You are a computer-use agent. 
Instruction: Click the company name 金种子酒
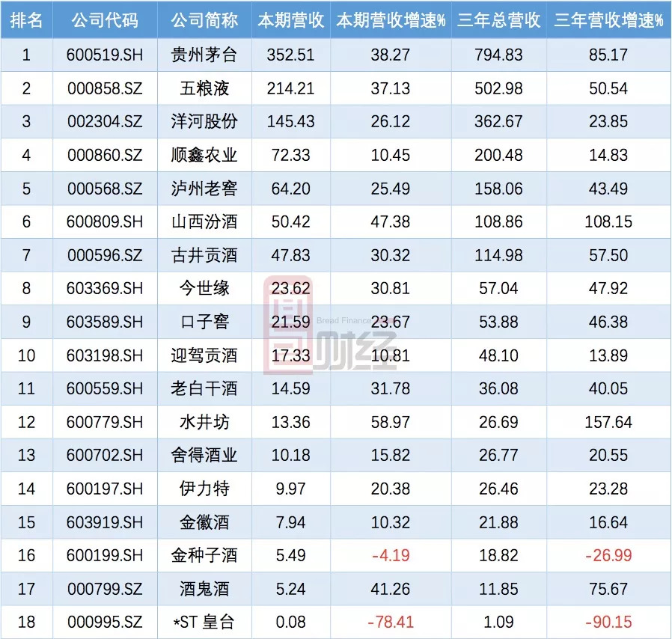[204, 555]
